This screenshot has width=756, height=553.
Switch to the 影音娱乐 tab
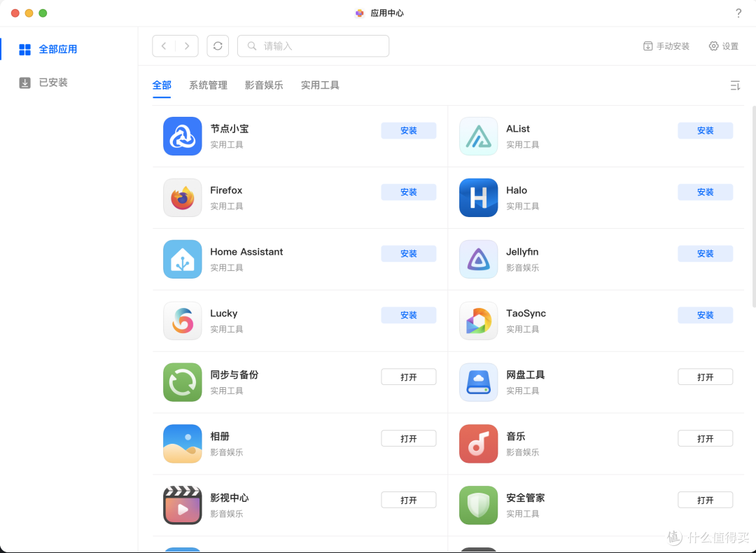pyautogui.click(x=264, y=85)
